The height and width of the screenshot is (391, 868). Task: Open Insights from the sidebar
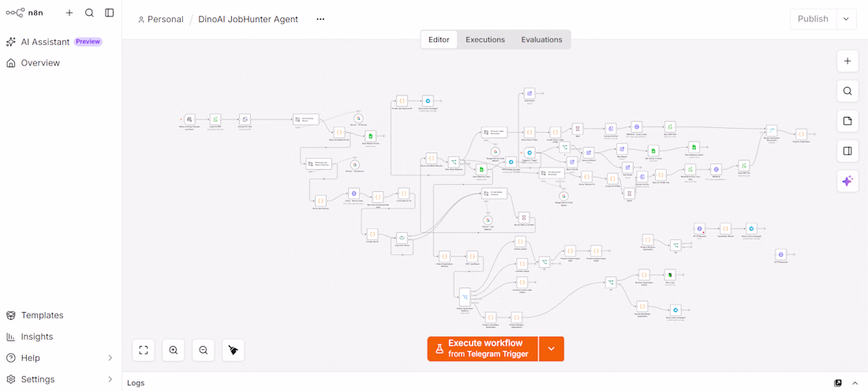click(x=30, y=336)
